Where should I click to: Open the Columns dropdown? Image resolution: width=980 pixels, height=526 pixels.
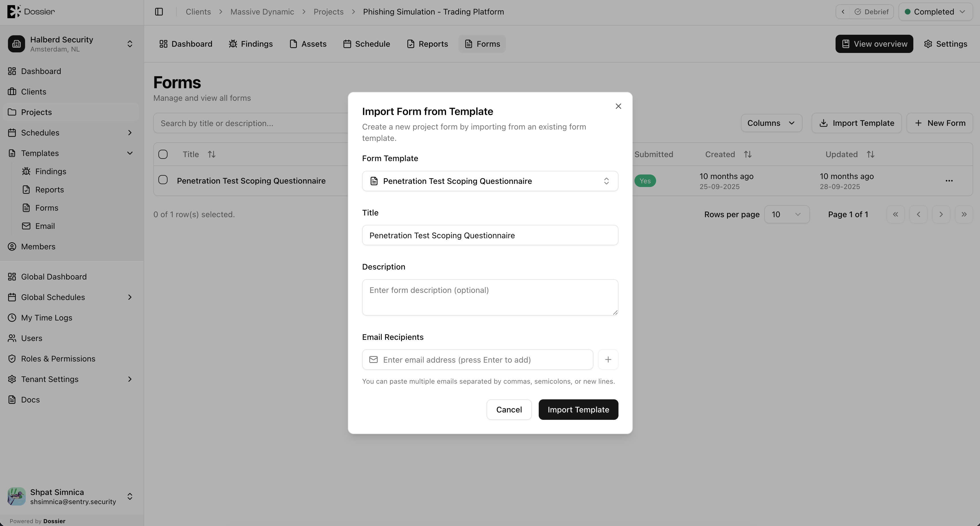(x=771, y=123)
